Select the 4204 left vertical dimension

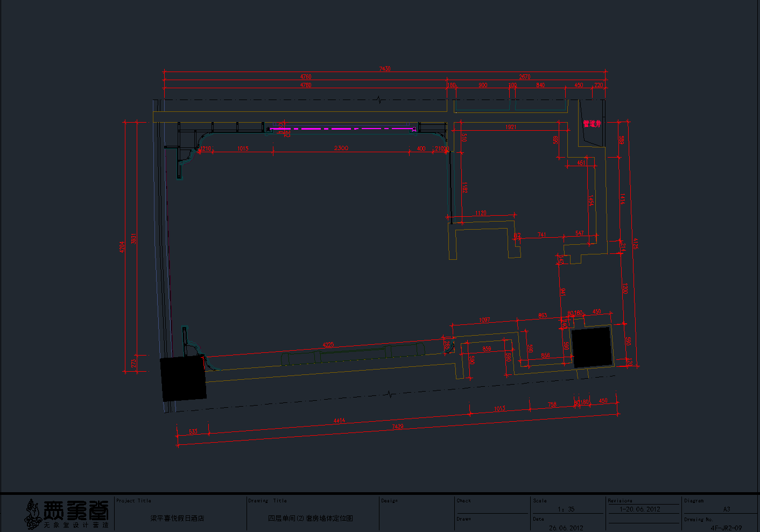pyautogui.click(x=122, y=247)
